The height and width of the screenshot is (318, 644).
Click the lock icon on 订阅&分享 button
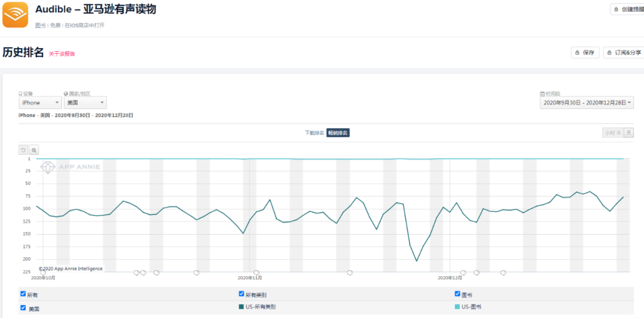click(x=610, y=53)
